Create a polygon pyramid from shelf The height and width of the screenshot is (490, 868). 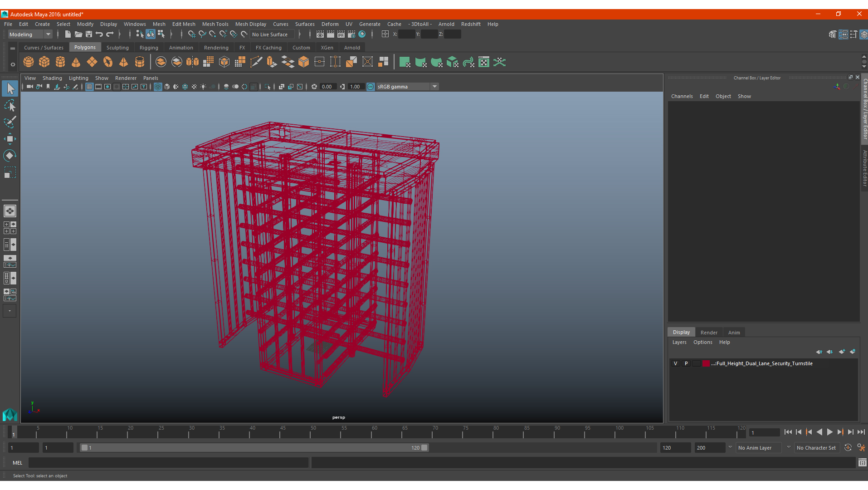point(123,62)
